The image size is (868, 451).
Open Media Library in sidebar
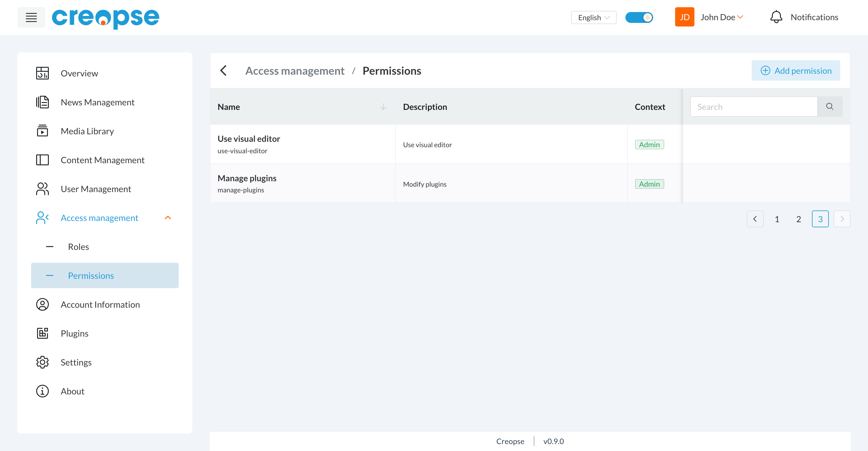pyautogui.click(x=105, y=131)
